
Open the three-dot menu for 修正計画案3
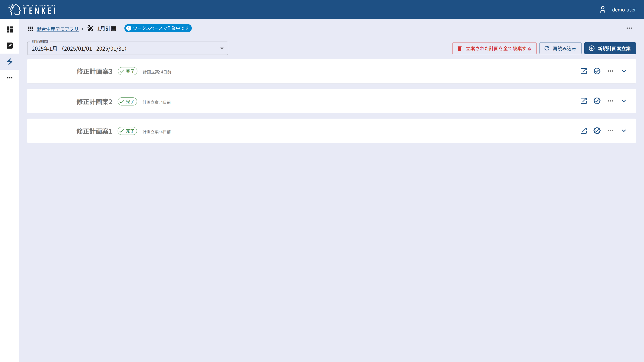(x=610, y=71)
